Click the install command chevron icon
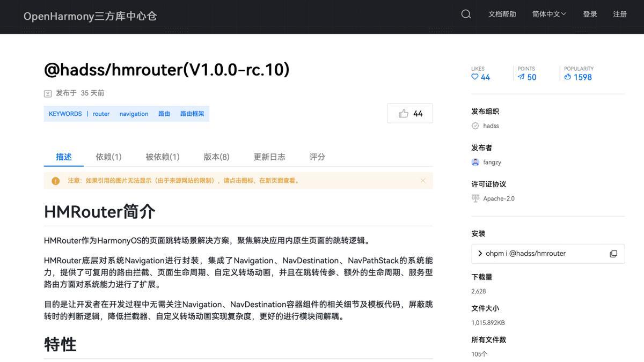This screenshot has height=362, width=644. coord(480,254)
